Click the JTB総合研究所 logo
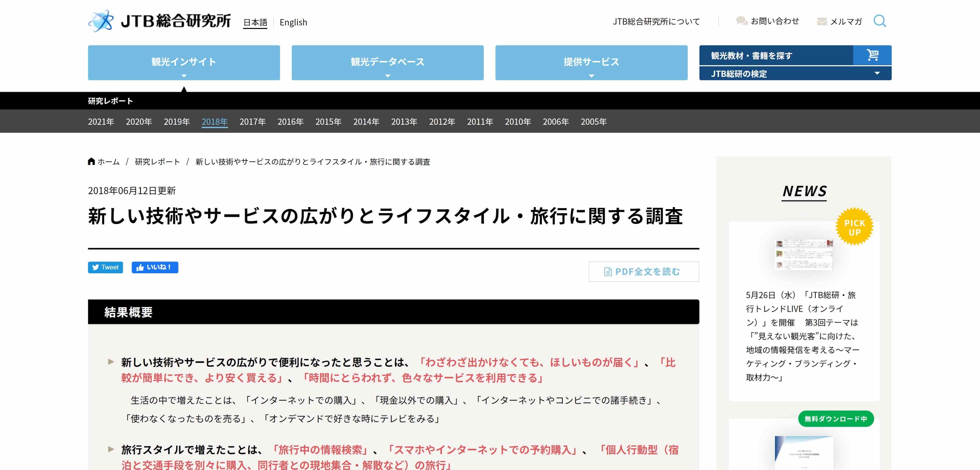This screenshot has height=470, width=980. click(x=159, y=21)
